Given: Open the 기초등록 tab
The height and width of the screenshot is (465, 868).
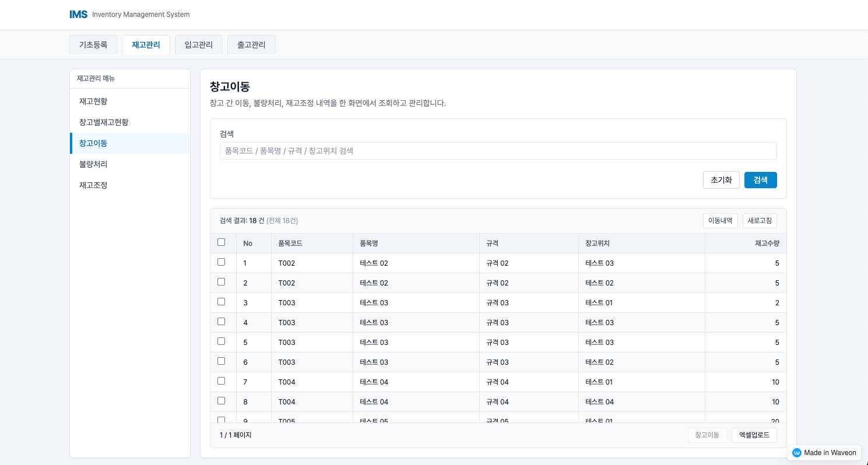Looking at the screenshot, I should coord(93,45).
